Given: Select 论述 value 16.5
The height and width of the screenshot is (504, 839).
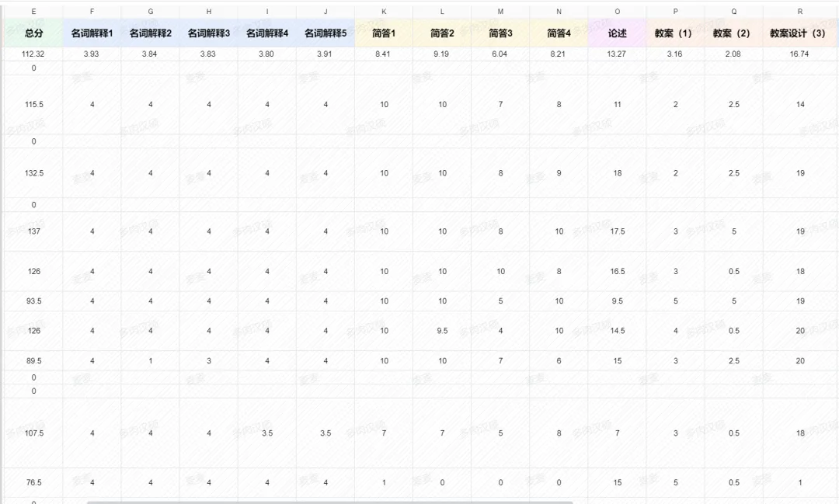Looking at the screenshot, I should 618,271.
